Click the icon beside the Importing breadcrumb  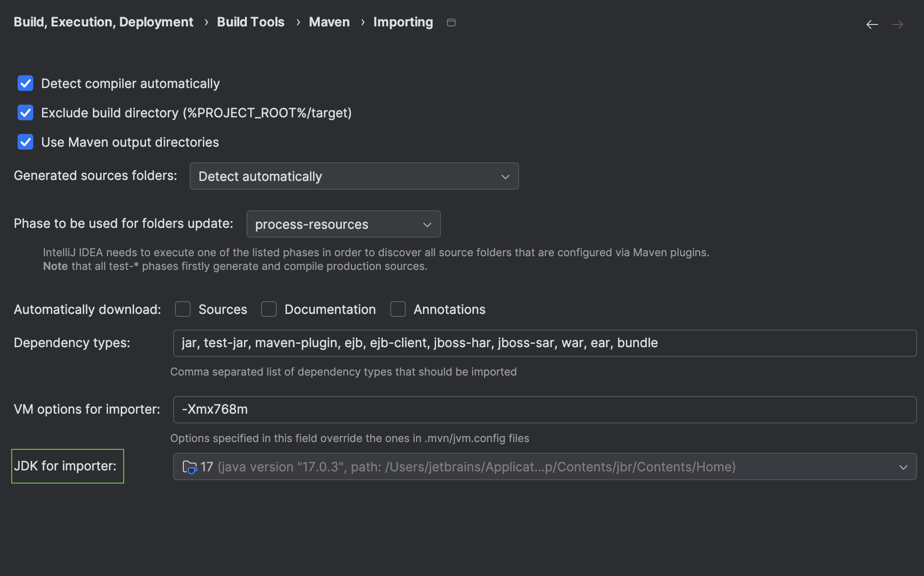[451, 22]
